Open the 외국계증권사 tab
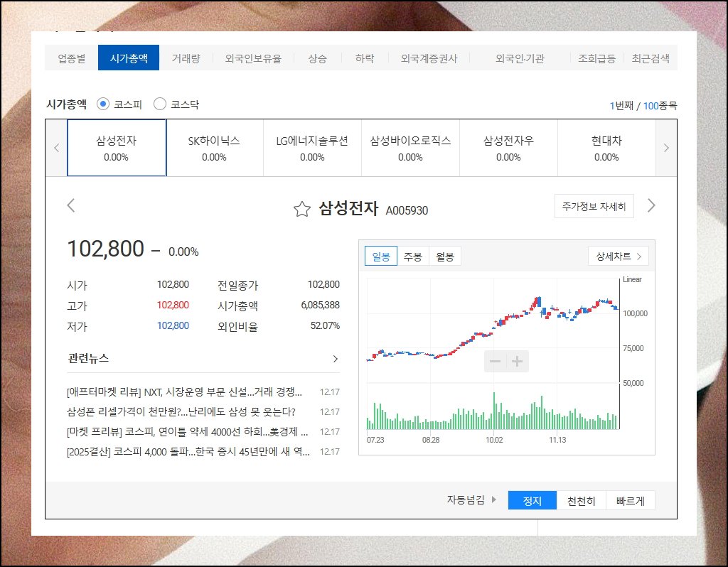Viewport: 728px width, 567px height. click(429, 58)
